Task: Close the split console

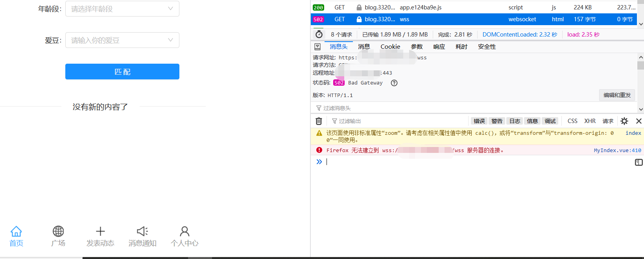Action: (639, 121)
